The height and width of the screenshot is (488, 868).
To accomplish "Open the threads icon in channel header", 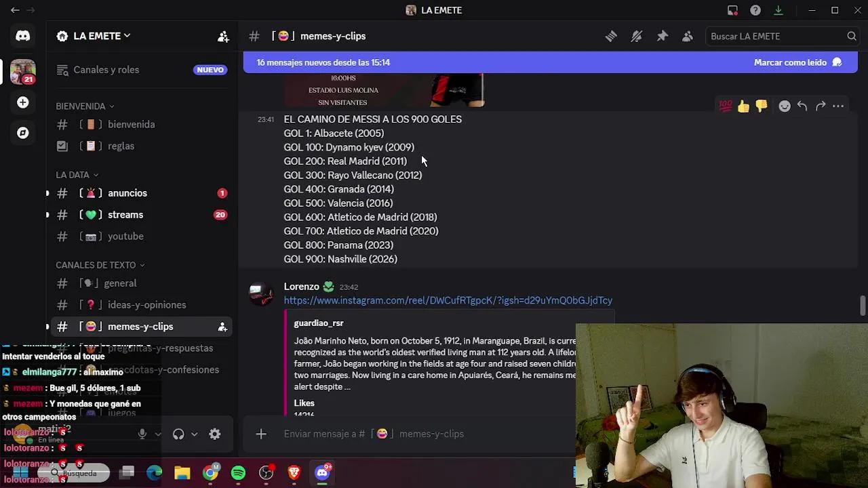I will 611,37.
